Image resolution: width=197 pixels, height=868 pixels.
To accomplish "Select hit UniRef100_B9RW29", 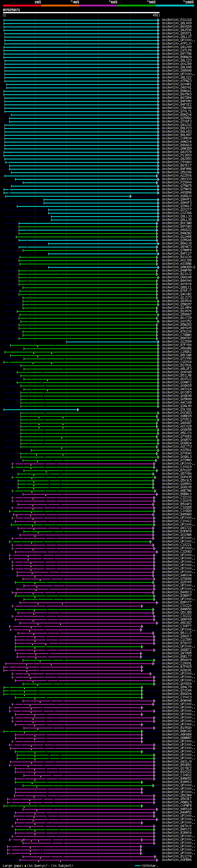I will (177, 57).
